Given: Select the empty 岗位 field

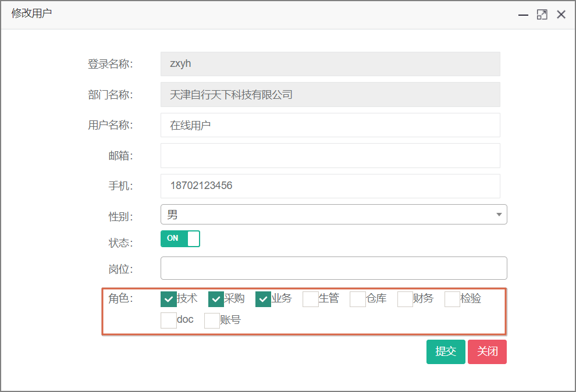Looking at the screenshot, I should [333, 268].
